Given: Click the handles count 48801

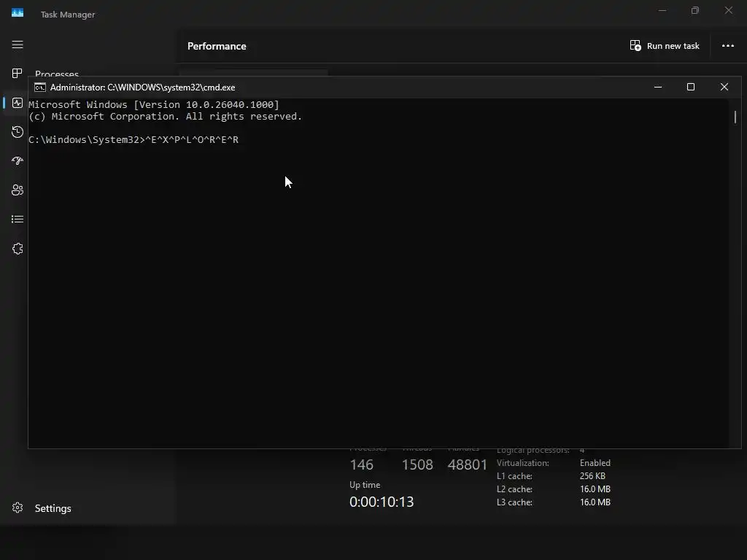Looking at the screenshot, I should [468, 464].
